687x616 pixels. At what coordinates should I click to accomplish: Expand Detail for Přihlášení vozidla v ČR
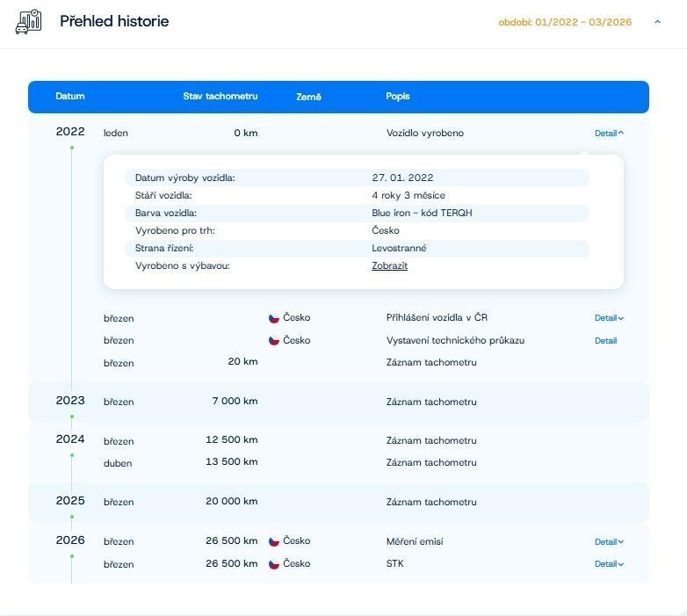(609, 318)
